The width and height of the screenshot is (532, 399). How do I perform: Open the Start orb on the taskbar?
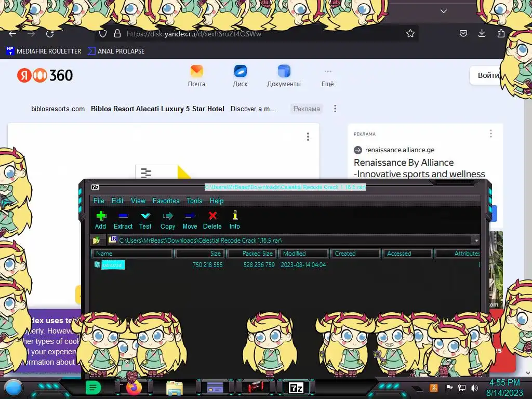coord(14,388)
